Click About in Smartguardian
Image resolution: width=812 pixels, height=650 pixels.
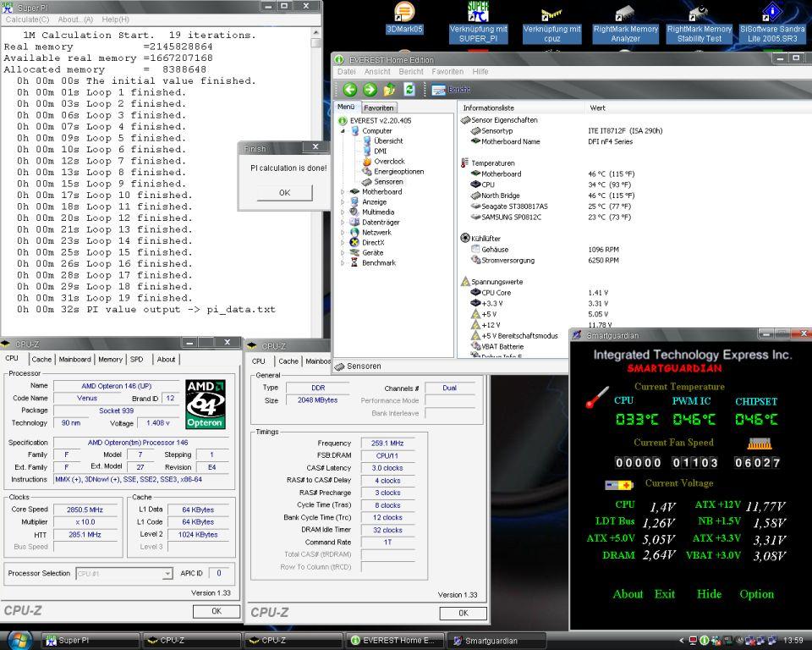coord(628,594)
